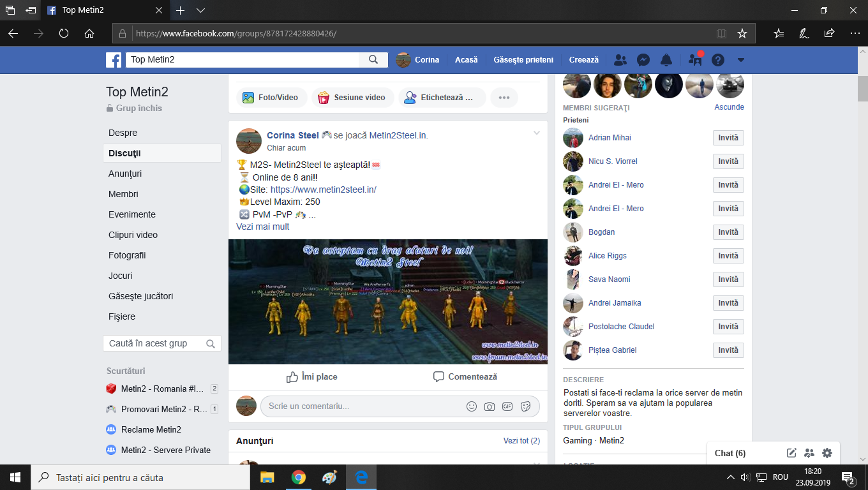868x490 pixels.
Task: Open Metin2 - Romania shortcut
Action: coord(162,389)
